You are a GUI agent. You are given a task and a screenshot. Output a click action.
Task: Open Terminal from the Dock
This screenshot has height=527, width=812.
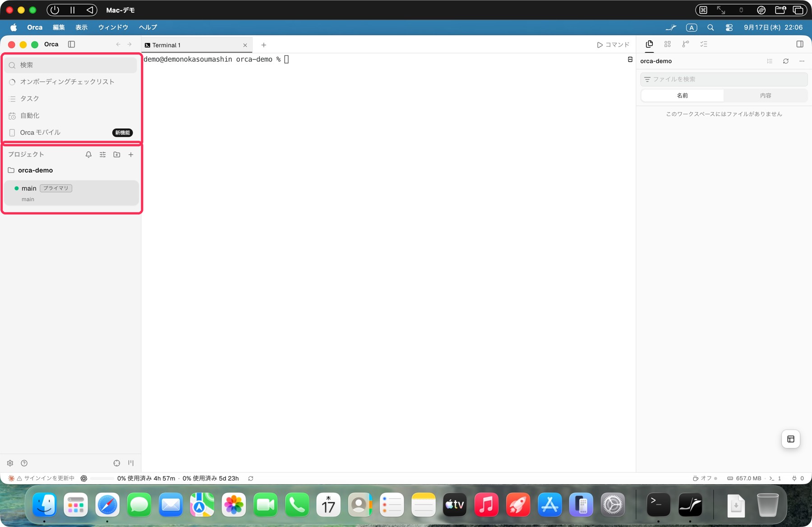point(658,504)
